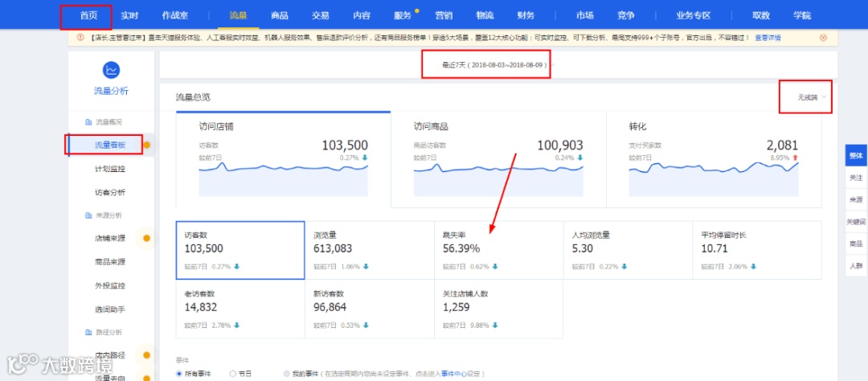Switch to the 营销 tab
Screen dimensions: 868x381
(x=444, y=15)
